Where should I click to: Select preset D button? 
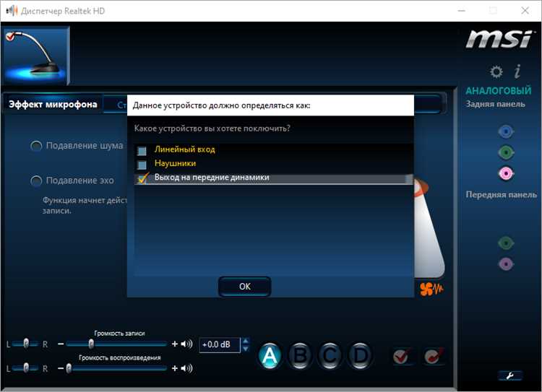[x=360, y=355]
